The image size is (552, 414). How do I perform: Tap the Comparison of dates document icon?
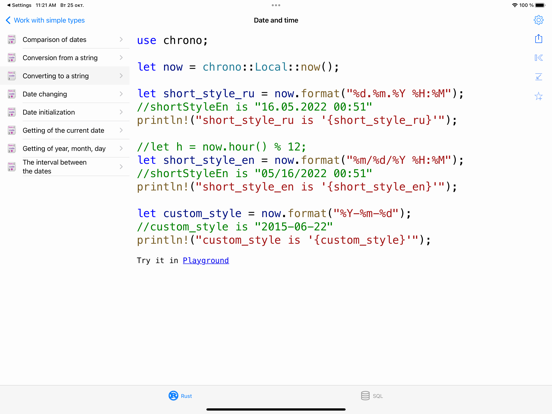click(x=12, y=39)
